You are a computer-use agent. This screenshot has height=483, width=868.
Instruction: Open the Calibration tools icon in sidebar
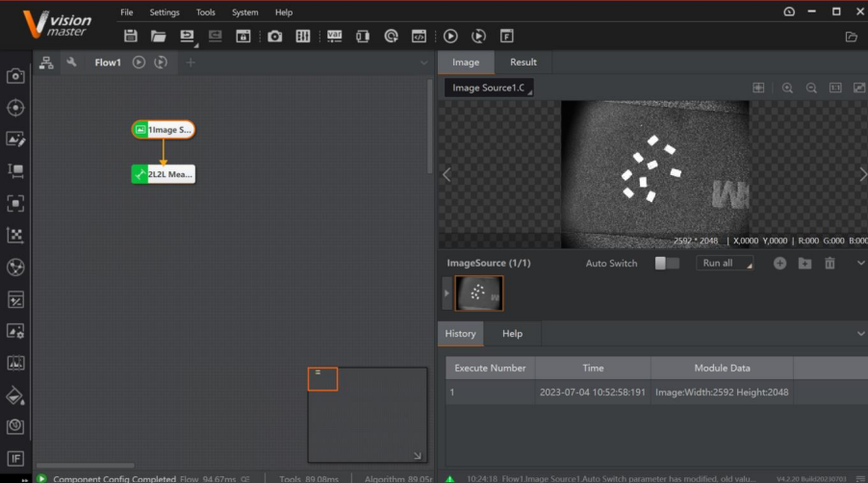coord(15,235)
